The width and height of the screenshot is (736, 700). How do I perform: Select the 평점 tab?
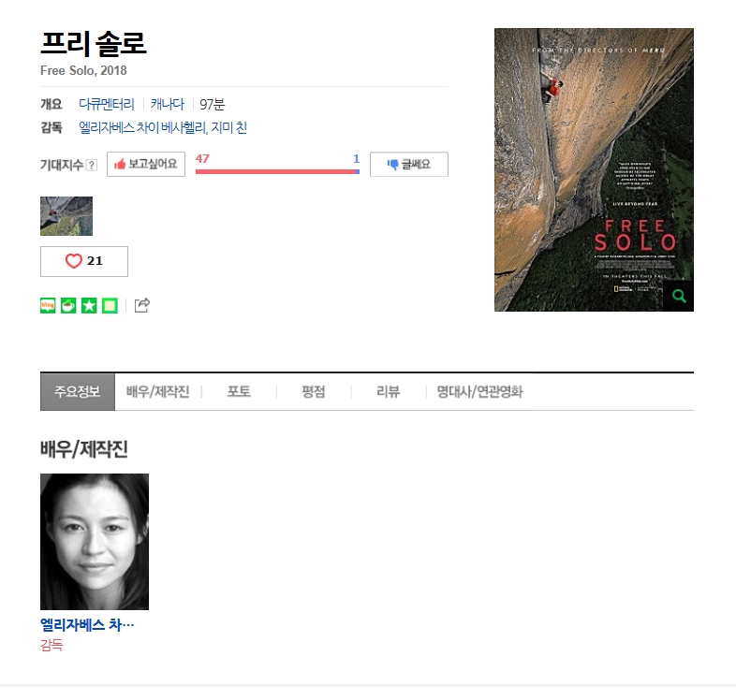click(x=314, y=392)
